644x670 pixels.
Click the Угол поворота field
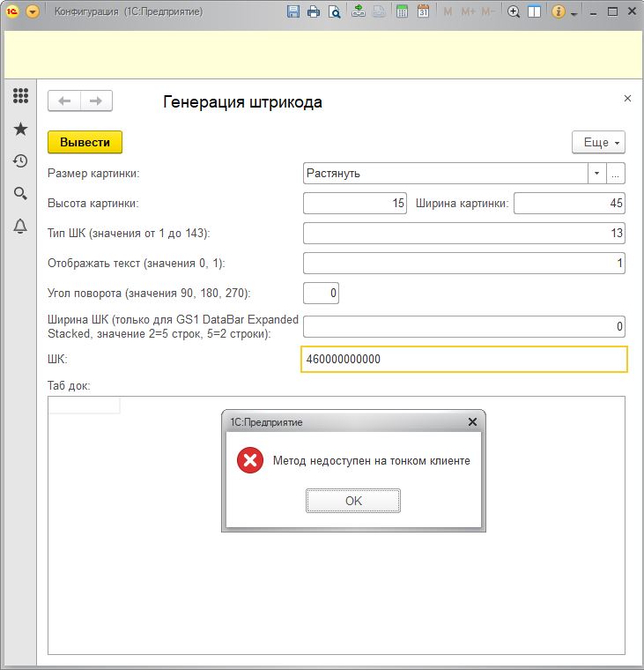click(x=322, y=293)
